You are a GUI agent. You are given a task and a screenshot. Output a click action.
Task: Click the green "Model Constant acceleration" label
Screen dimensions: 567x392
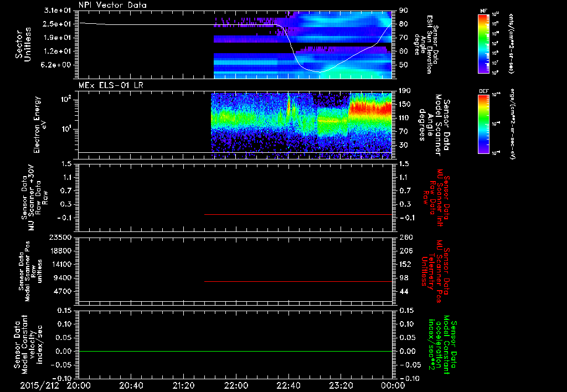click(x=442, y=345)
